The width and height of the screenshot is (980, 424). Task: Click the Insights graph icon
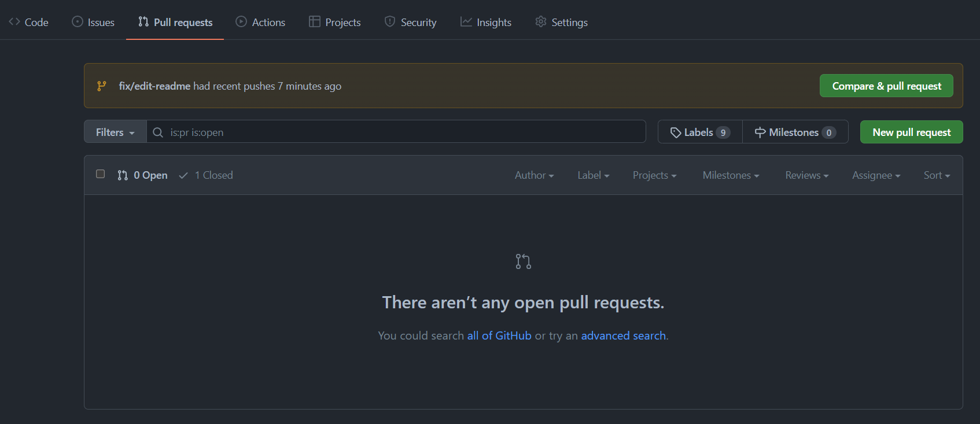466,21
